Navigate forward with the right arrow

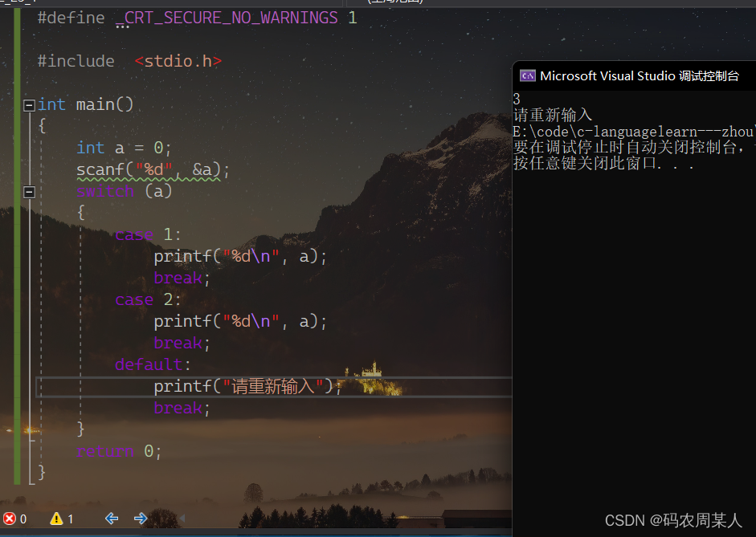coord(141,519)
